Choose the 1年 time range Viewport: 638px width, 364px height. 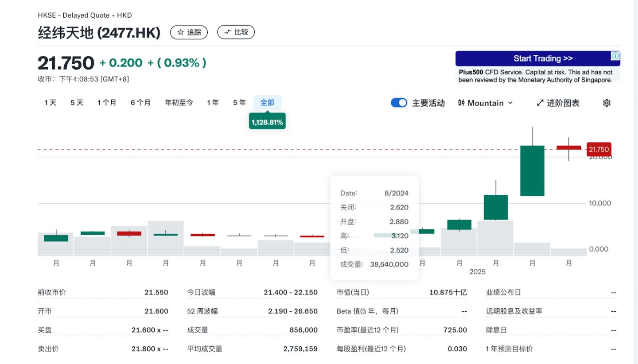pyautogui.click(x=213, y=103)
